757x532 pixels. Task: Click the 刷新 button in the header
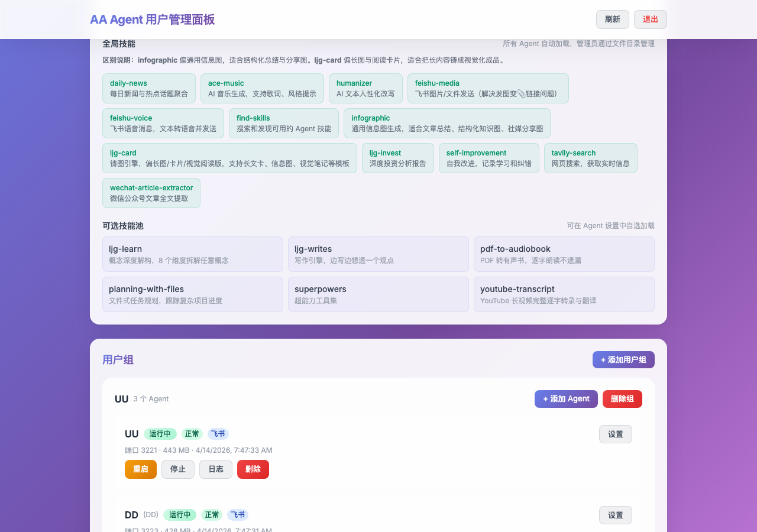pos(612,20)
